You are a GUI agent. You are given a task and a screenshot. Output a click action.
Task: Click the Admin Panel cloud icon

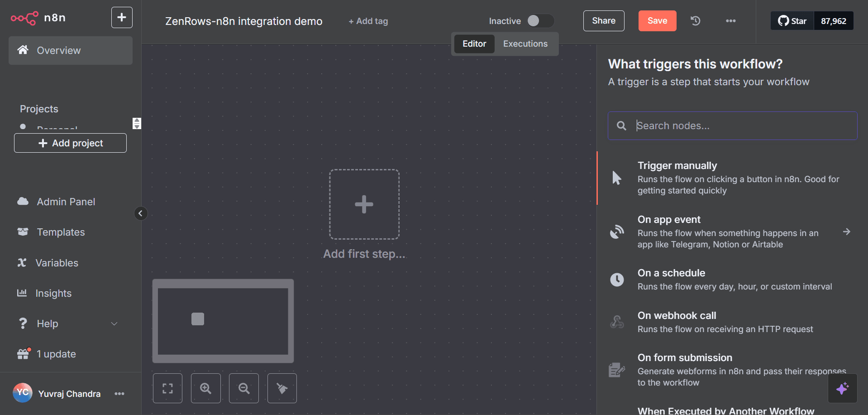click(x=23, y=201)
